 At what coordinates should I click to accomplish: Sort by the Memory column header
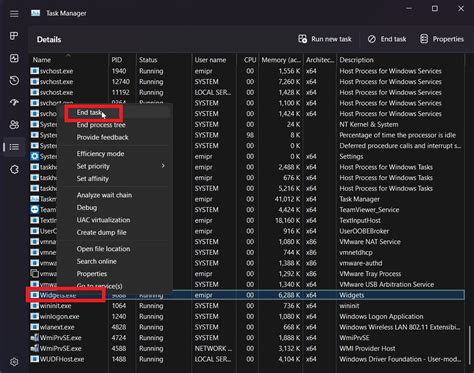281,60
